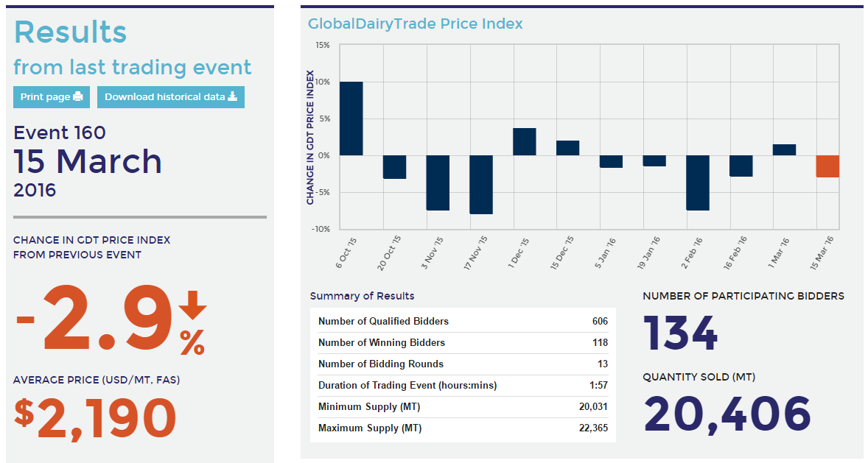Select the 6 Oct '15 chart bar
Viewport: 868px width, 463px height.
[x=351, y=119]
